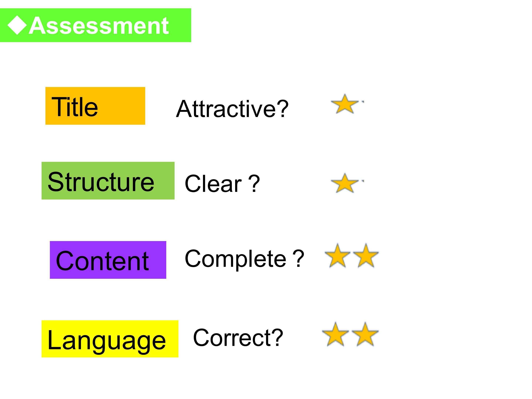Screen dimensions: 532x399
Task: Select the Correct? text
Action: click(x=238, y=338)
